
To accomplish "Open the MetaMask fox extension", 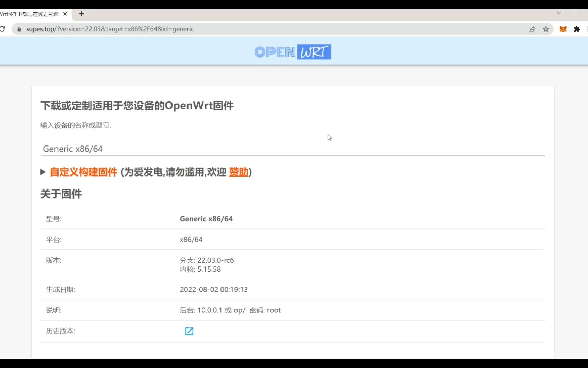I will point(563,29).
